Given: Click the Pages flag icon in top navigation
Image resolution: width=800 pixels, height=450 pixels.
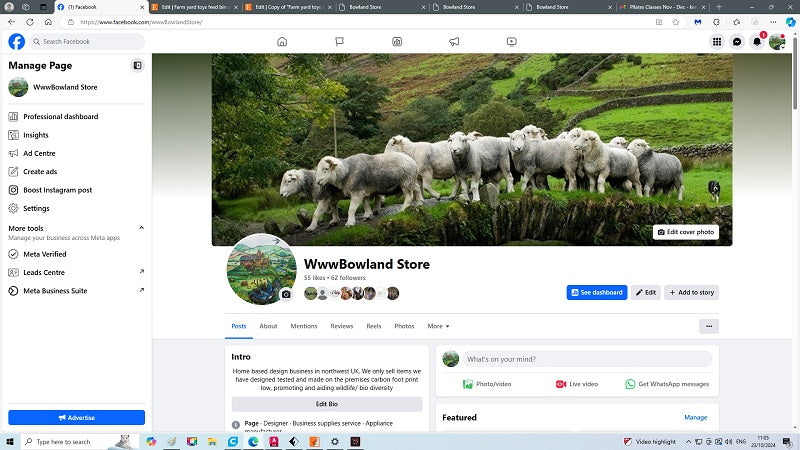Looking at the screenshot, I should click(339, 42).
